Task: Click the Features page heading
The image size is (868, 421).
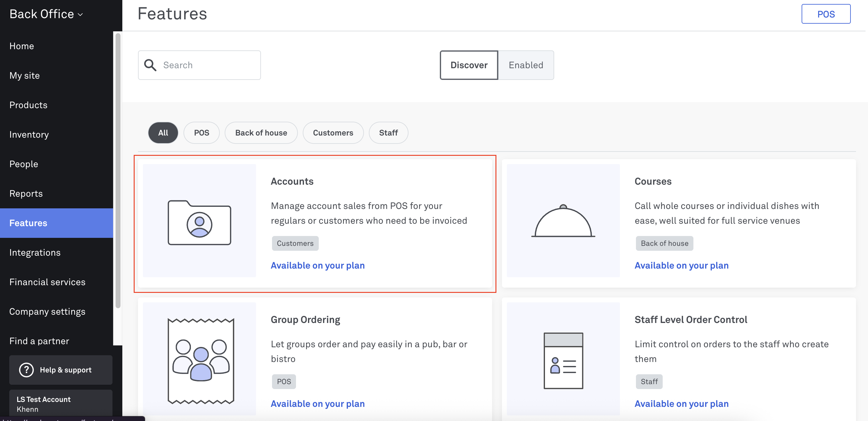Action: 172,14
